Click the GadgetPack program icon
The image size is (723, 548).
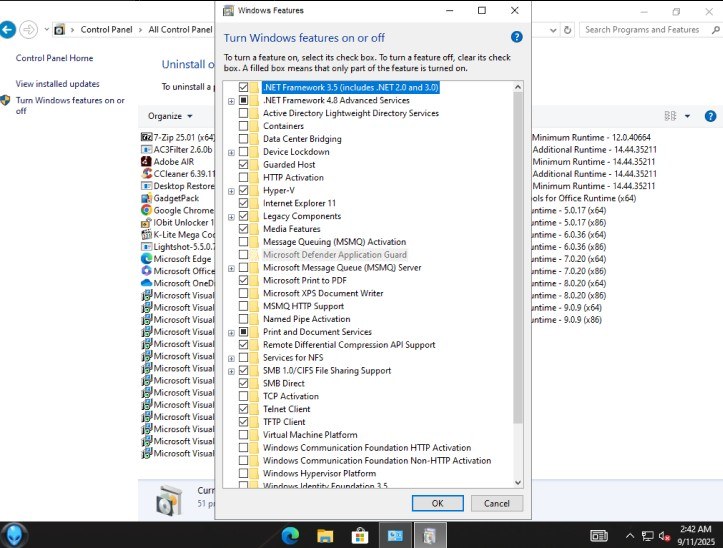(x=146, y=198)
